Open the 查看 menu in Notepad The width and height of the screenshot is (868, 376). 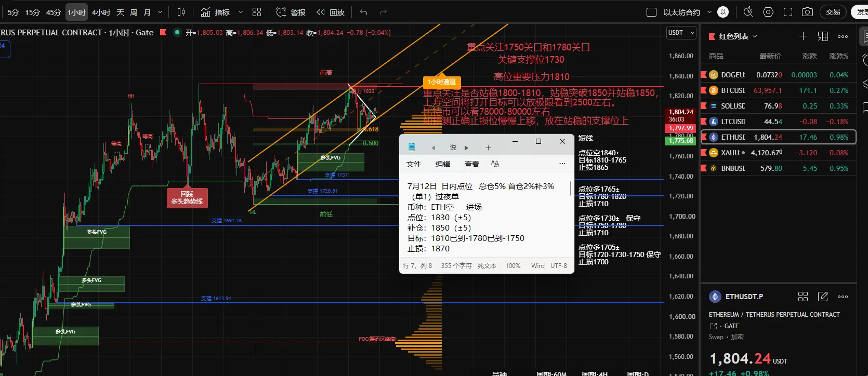click(472, 164)
